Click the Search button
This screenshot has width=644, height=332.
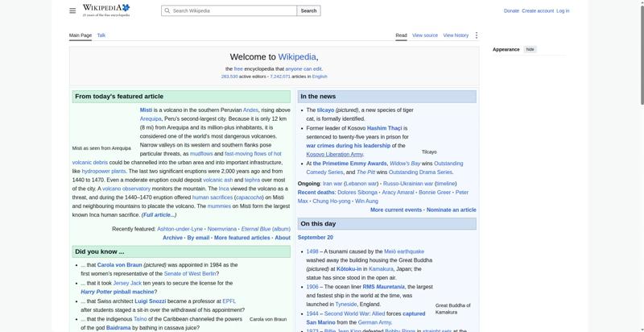click(308, 10)
